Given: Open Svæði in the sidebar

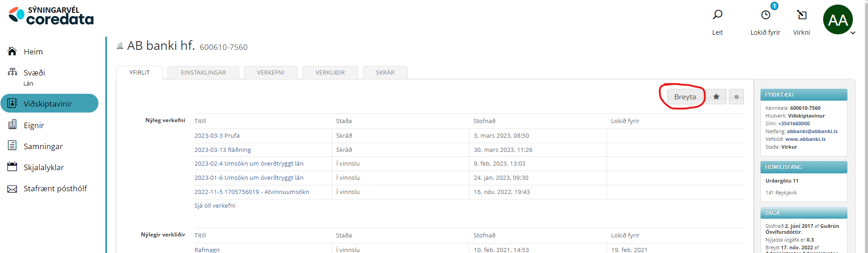Looking at the screenshot, I should coord(34,73).
